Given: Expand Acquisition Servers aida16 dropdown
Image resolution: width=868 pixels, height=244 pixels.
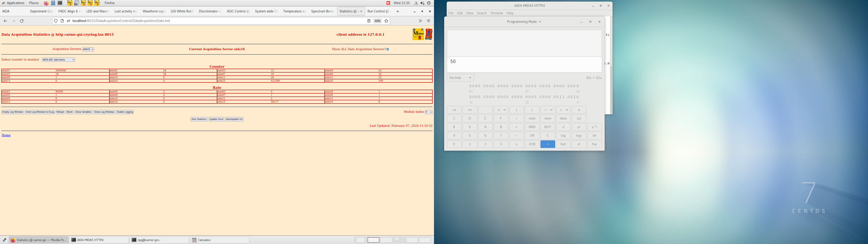Looking at the screenshot, I should 88,49.
